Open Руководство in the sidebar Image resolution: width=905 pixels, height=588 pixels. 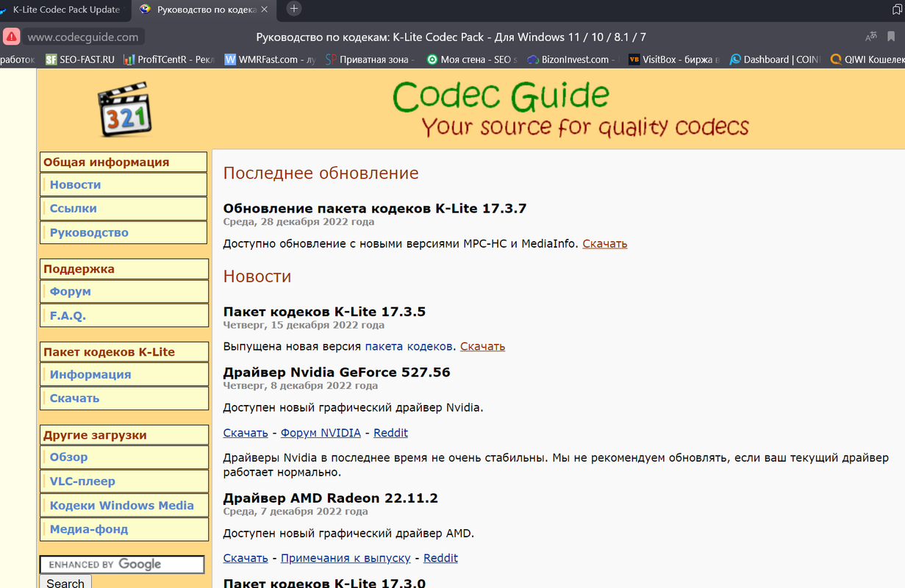[x=123, y=232]
